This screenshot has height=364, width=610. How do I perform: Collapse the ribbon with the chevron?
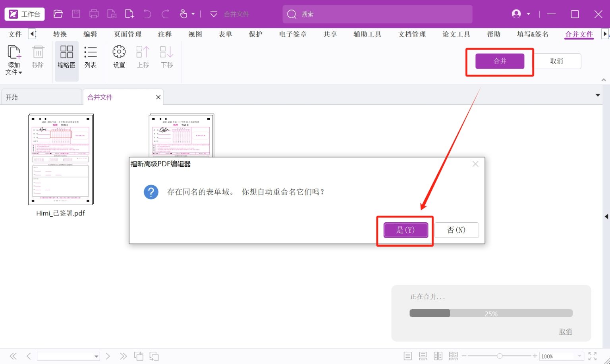(604, 80)
